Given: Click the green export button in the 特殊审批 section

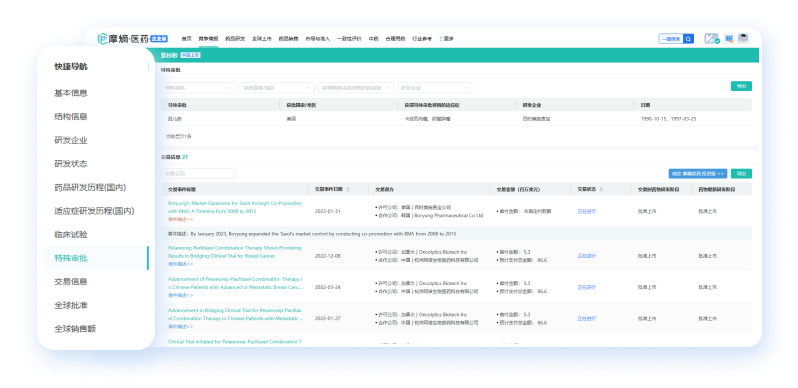Looking at the screenshot, I should 741,87.
